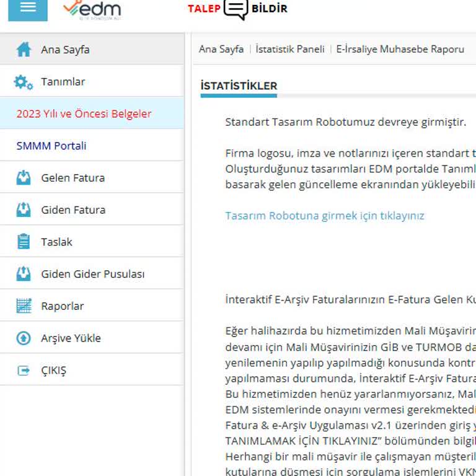Open Giden Gider Pusulası menu
The height and width of the screenshot is (476, 476).
click(92, 274)
